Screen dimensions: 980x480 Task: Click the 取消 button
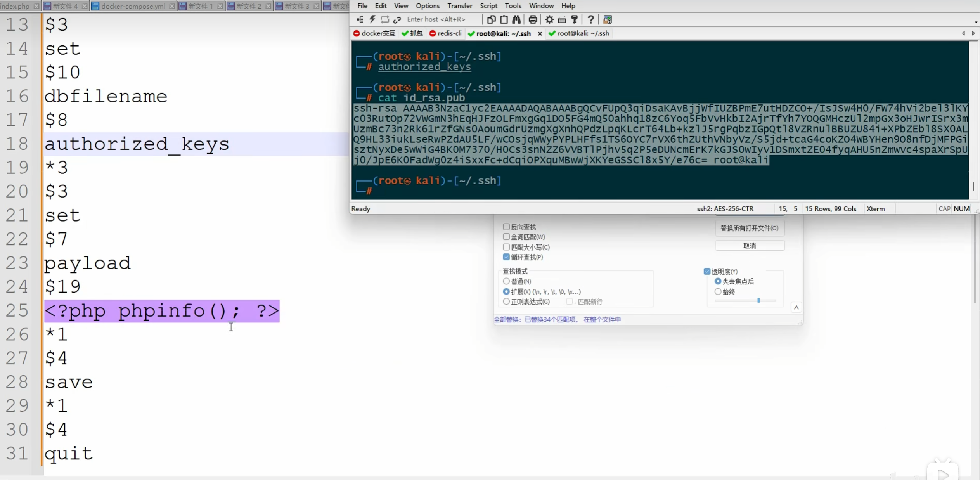pyautogui.click(x=749, y=246)
